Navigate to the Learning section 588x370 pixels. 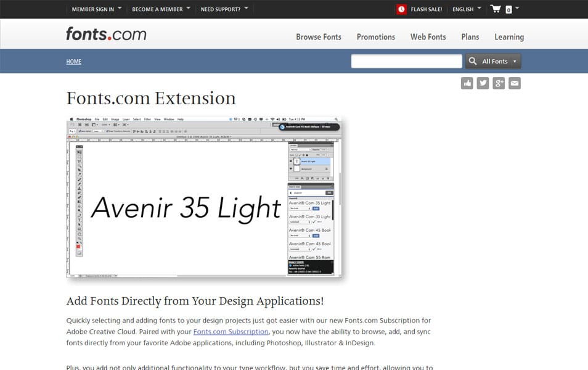[x=508, y=37]
